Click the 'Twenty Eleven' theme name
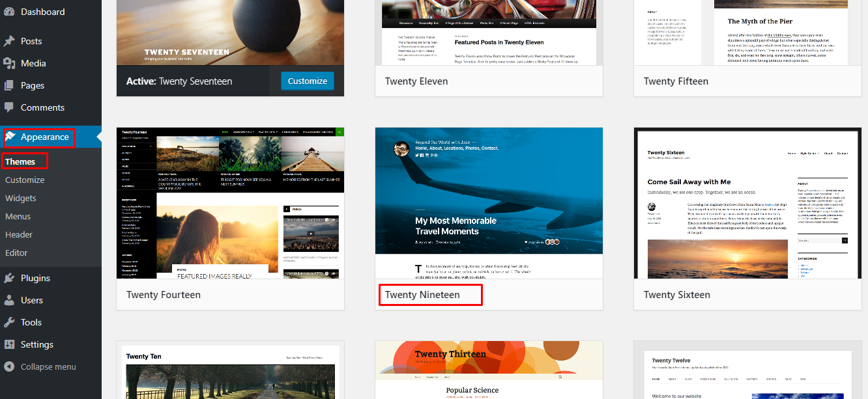 click(x=416, y=81)
